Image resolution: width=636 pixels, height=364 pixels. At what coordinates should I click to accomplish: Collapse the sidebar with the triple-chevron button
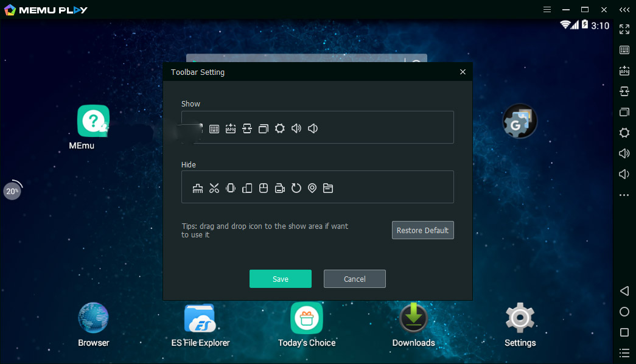coord(624,10)
